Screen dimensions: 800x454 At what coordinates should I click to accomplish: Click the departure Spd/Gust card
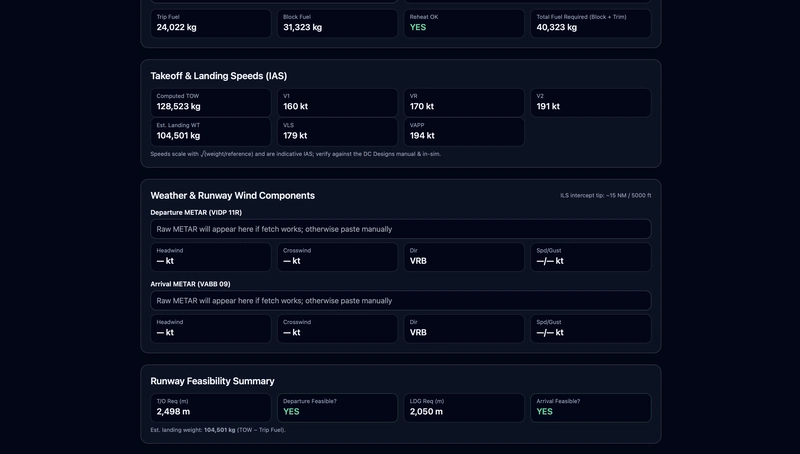590,256
